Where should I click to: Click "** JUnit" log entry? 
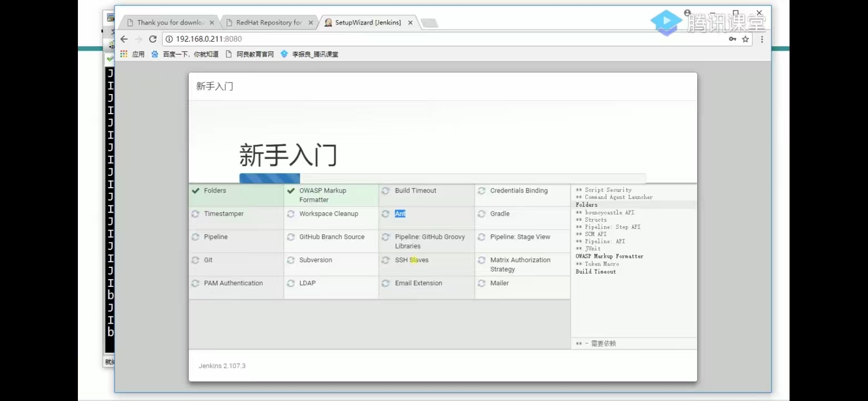point(588,248)
